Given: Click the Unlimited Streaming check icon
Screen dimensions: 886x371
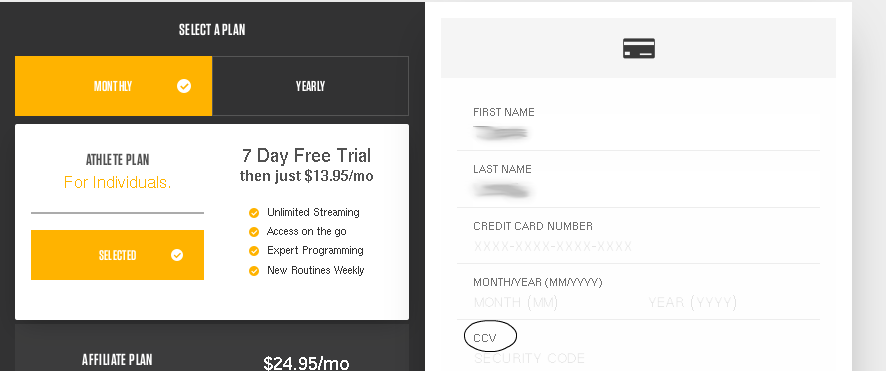Looking at the screenshot, I should point(254,213).
